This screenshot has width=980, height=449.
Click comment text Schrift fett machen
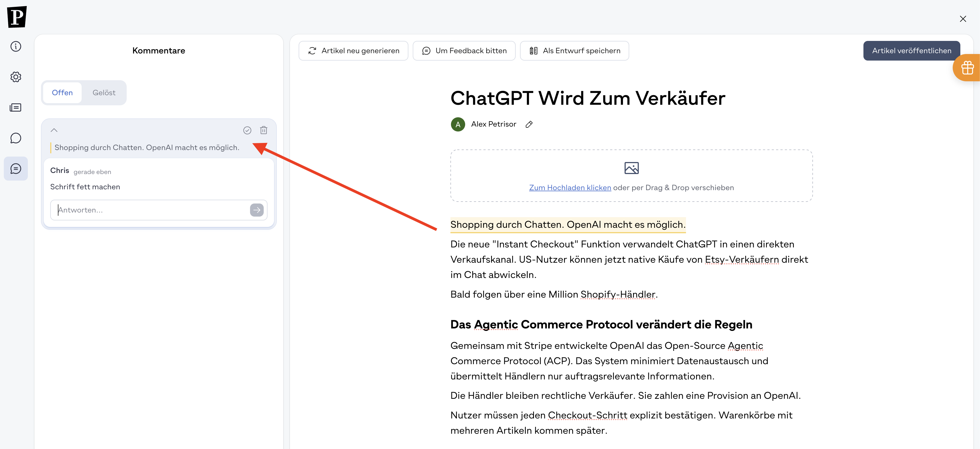[x=85, y=187]
